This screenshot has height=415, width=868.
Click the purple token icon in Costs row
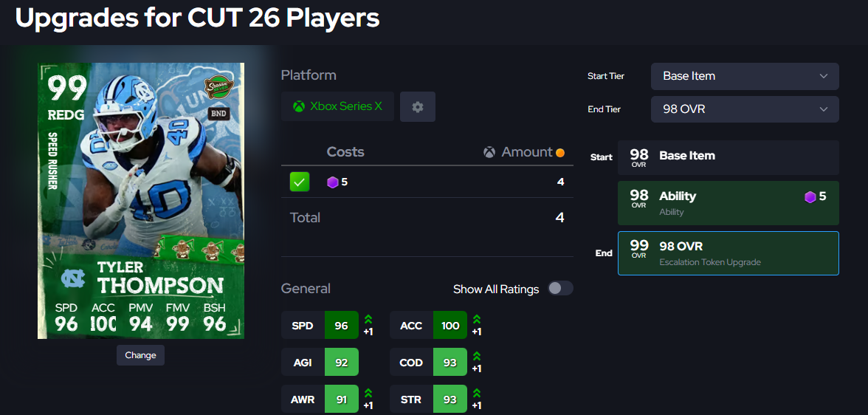[x=332, y=182]
